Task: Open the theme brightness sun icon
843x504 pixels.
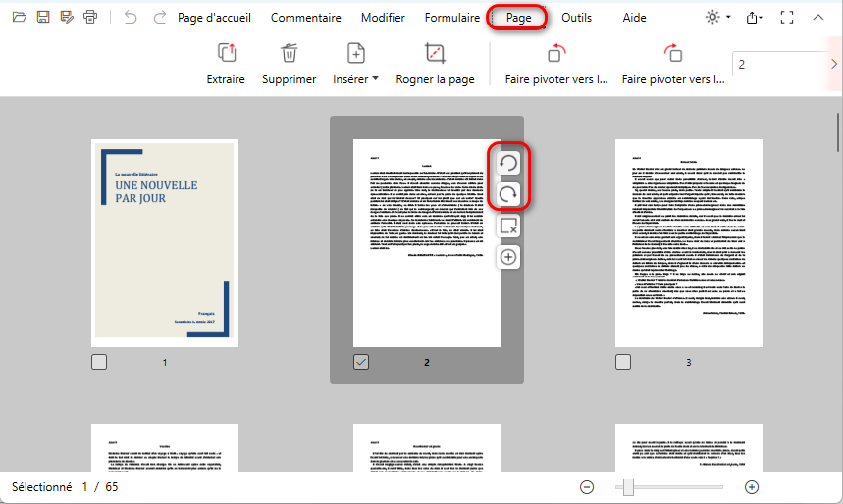Action: coord(712,18)
